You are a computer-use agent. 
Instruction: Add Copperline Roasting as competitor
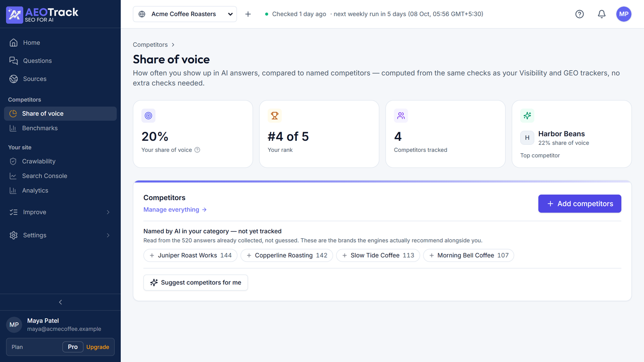[x=287, y=255]
